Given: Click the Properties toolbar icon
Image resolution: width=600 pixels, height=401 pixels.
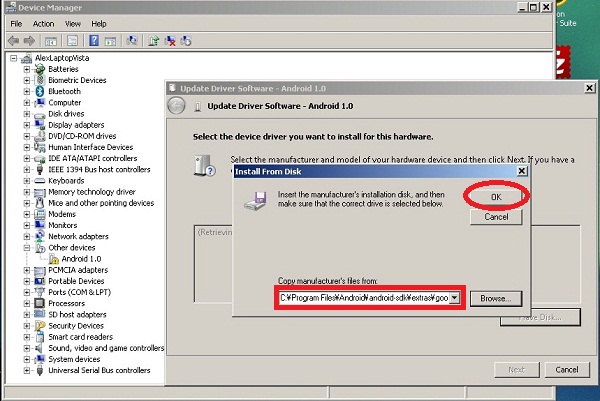Looking at the screenshot, I should (x=72, y=41).
